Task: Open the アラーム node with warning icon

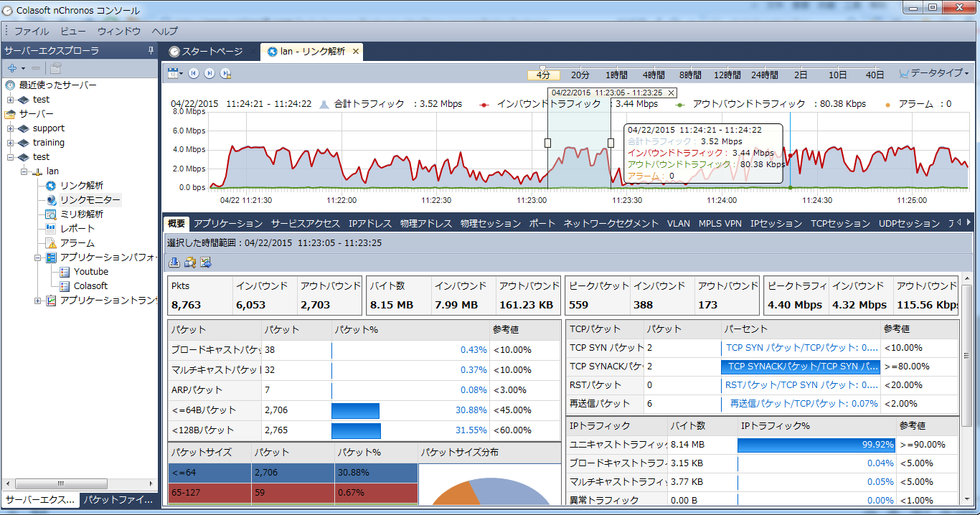Action: tap(77, 243)
